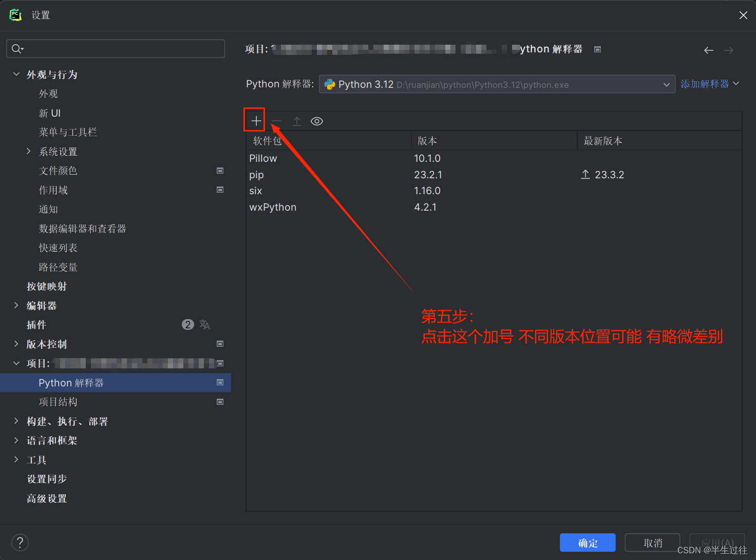Screen dimensions: 756x560
Task: Click the help question mark button
Action: tap(20, 542)
